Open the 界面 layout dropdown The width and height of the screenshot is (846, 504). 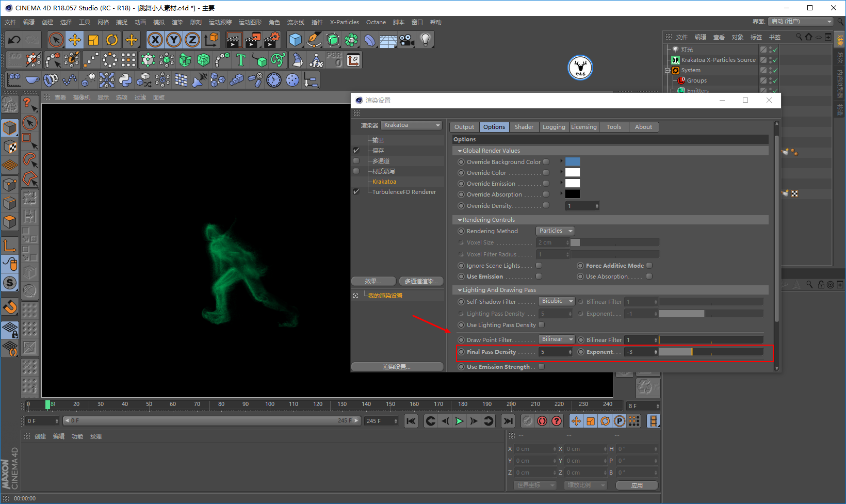click(x=801, y=21)
